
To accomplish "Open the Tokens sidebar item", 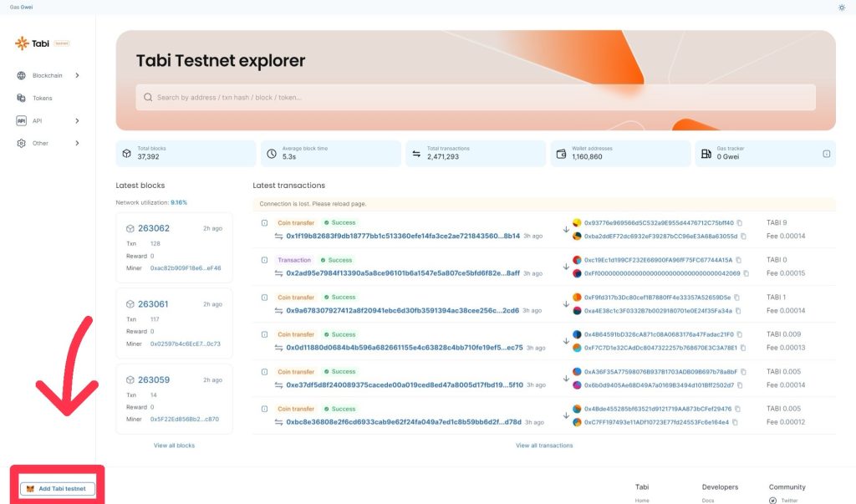I will [42, 98].
